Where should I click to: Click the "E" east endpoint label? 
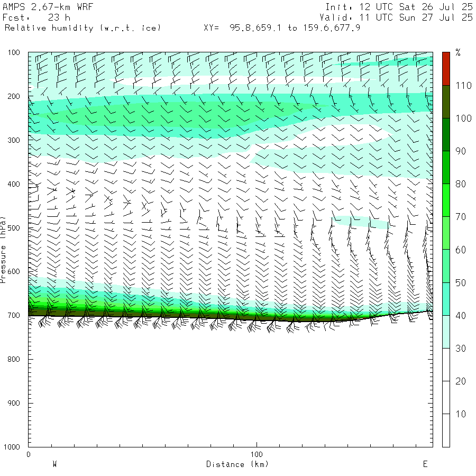coord(425,464)
